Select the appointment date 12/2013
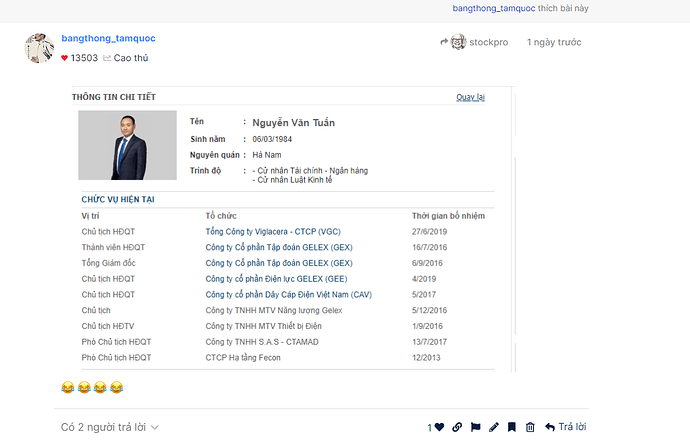This screenshot has width=690, height=440. click(x=426, y=358)
